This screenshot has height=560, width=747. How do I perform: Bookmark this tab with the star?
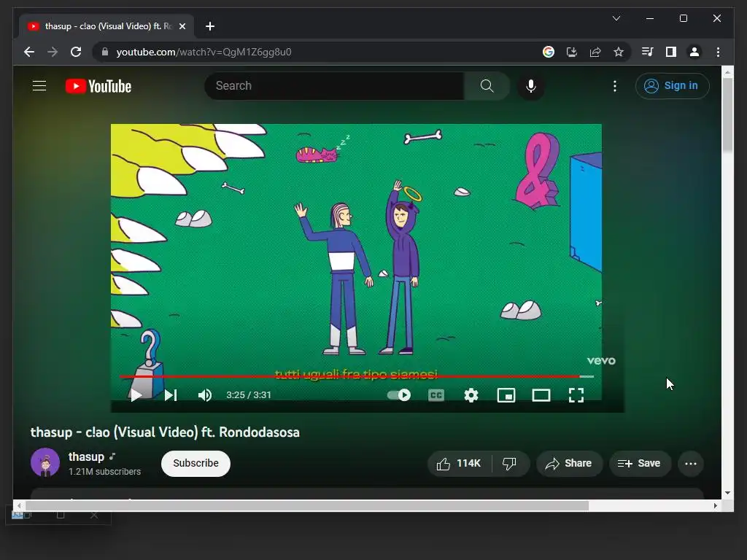[x=619, y=52]
